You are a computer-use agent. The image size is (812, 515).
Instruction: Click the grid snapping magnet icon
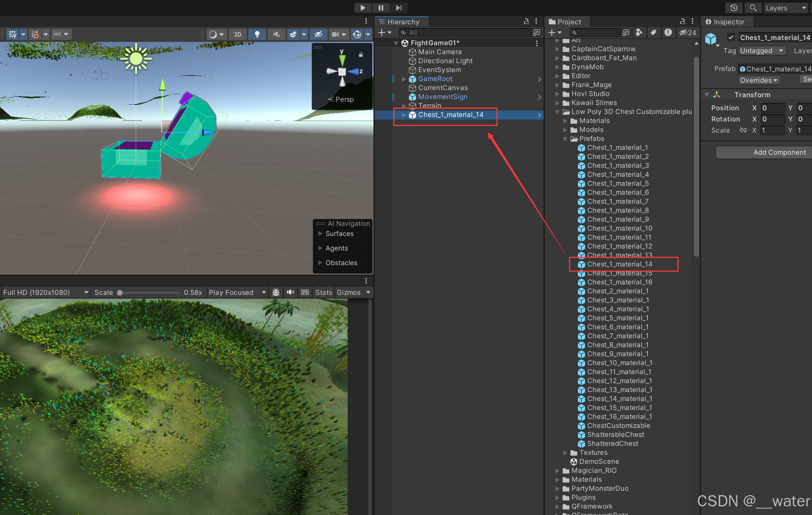35,34
